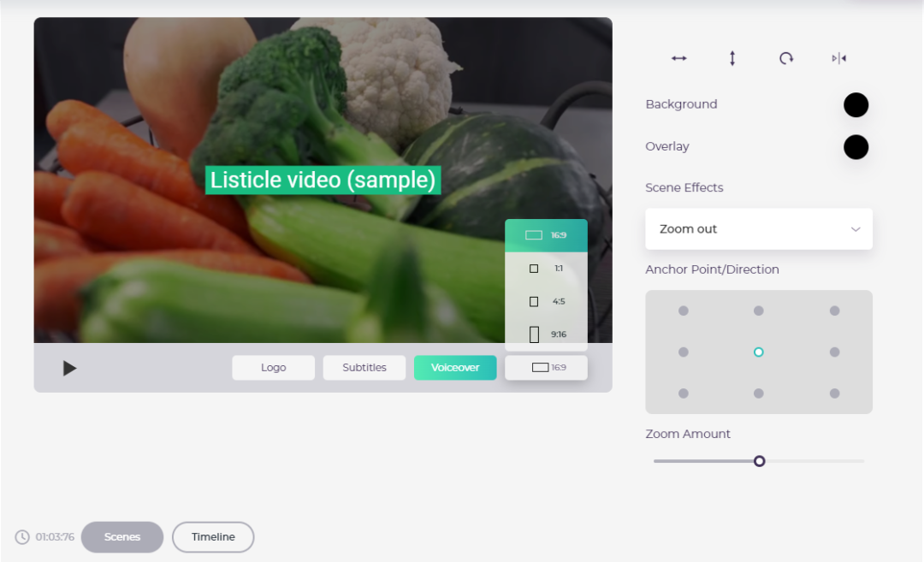Select the center anchor point

759,352
